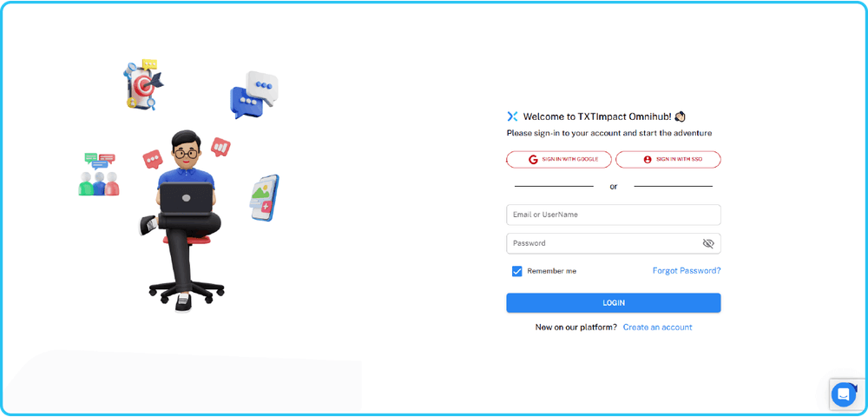Focus the Email or UserName field
The width and height of the screenshot is (868, 417).
614,215
